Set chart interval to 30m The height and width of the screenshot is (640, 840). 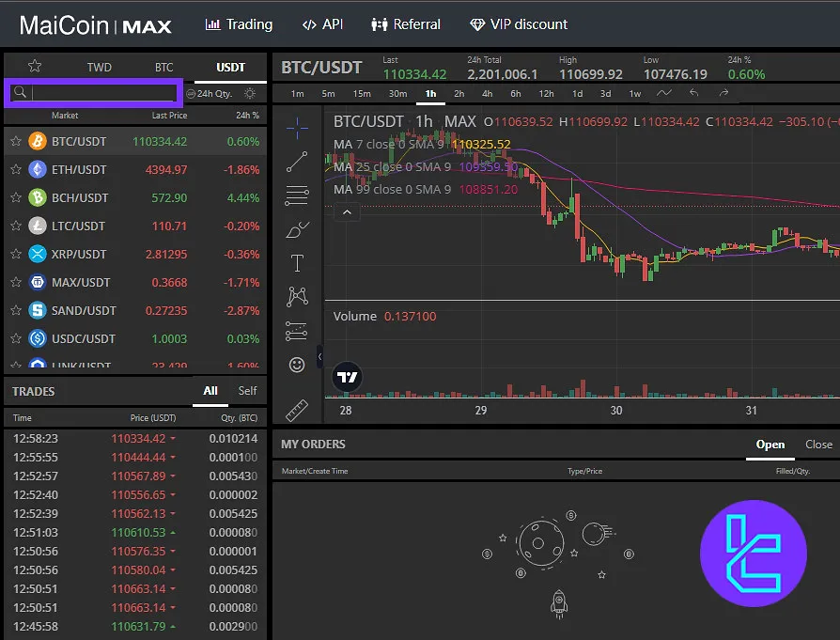tap(397, 94)
